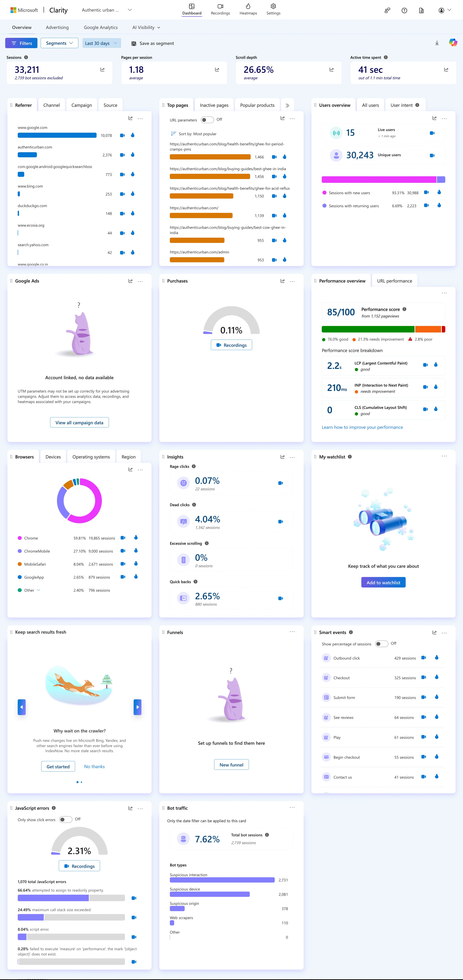The height and width of the screenshot is (980, 463).
Task: Switch to Recordings top tab
Action: click(220, 10)
